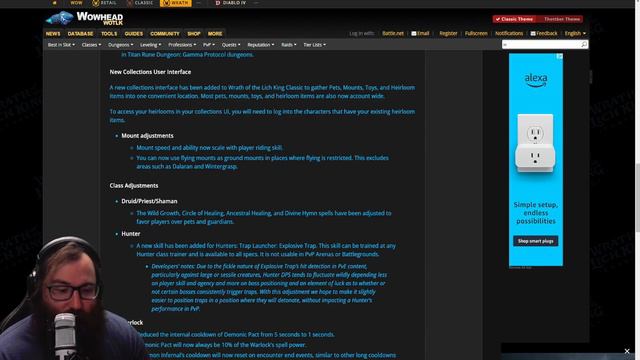Screen dimensions: 640x360
Task: Click the browser page scrollbar thumb
Action: click(x=638, y=197)
